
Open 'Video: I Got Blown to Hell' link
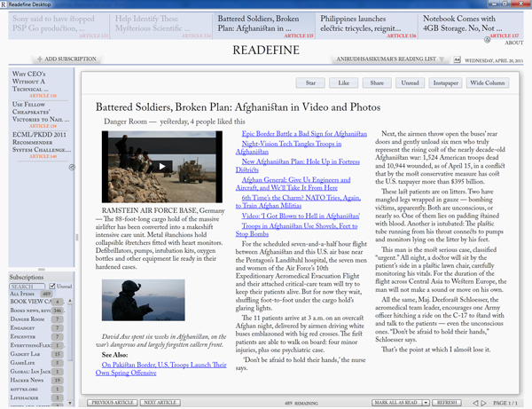click(x=301, y=216)
